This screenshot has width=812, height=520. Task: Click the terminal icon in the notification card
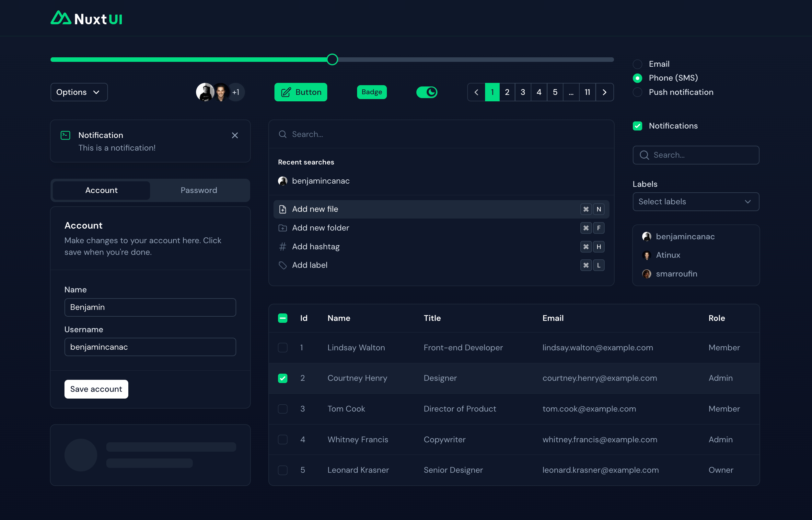tap(65, 135)
